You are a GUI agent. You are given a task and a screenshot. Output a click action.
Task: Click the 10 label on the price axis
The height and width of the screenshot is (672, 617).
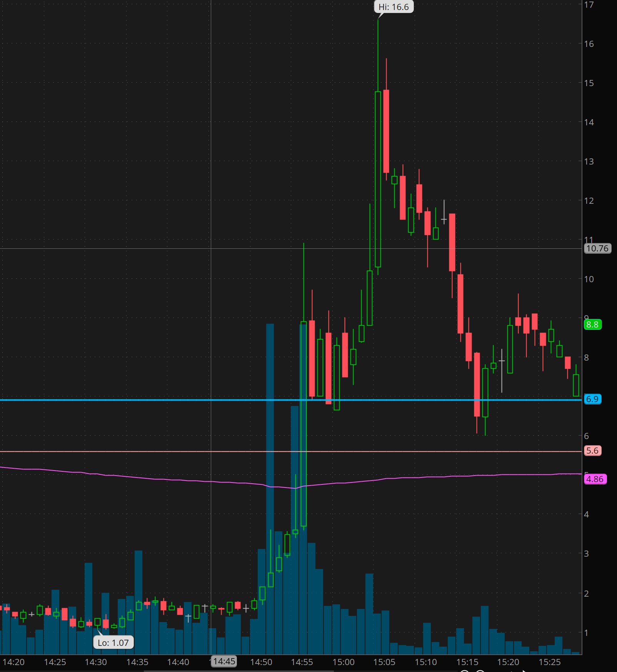coord(589,279)
